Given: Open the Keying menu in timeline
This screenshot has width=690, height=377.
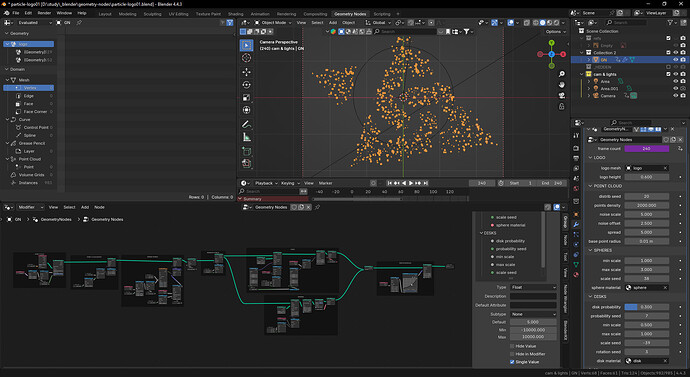Looking at the screenshot, I should click(x=290, y=183).
